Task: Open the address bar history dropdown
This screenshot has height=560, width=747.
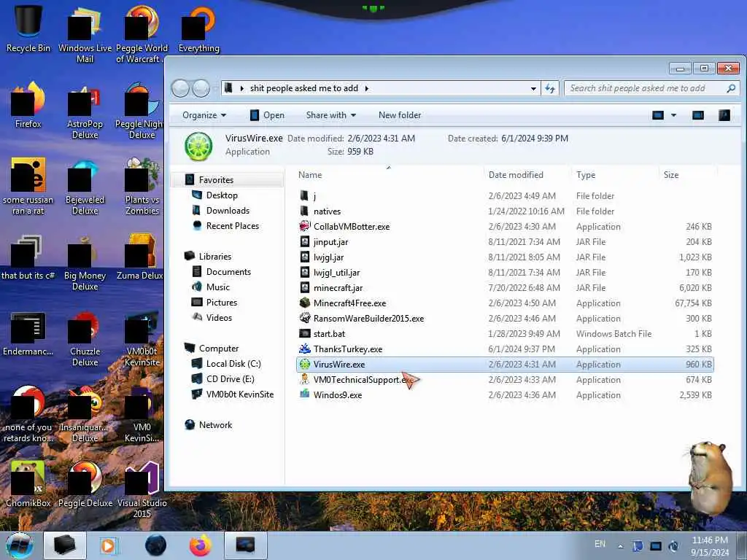Action: [533, 88]
